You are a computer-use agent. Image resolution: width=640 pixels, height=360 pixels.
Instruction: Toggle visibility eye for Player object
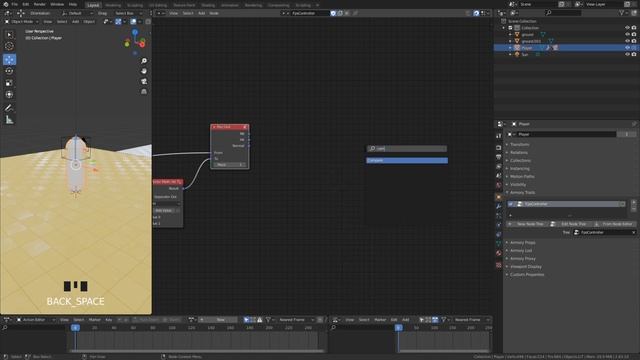[627, 48]
